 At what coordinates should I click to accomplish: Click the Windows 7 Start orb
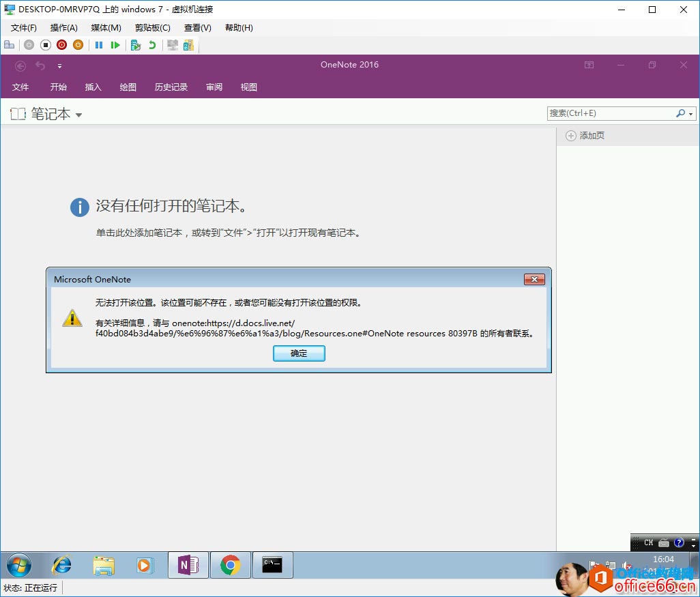click(x=19, y=565)
